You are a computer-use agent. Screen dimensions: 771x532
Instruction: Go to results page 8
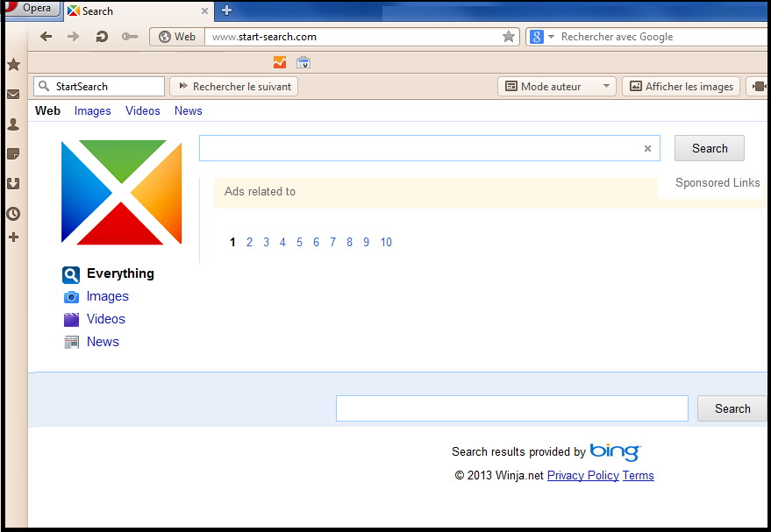pyautogui.click(x=350, y=242)
